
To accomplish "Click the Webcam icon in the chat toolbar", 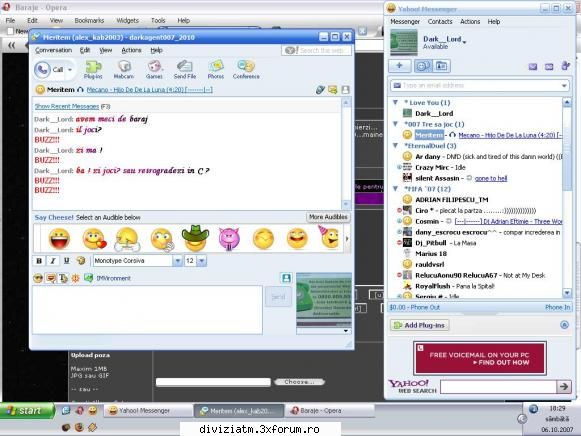I will 124,69.
